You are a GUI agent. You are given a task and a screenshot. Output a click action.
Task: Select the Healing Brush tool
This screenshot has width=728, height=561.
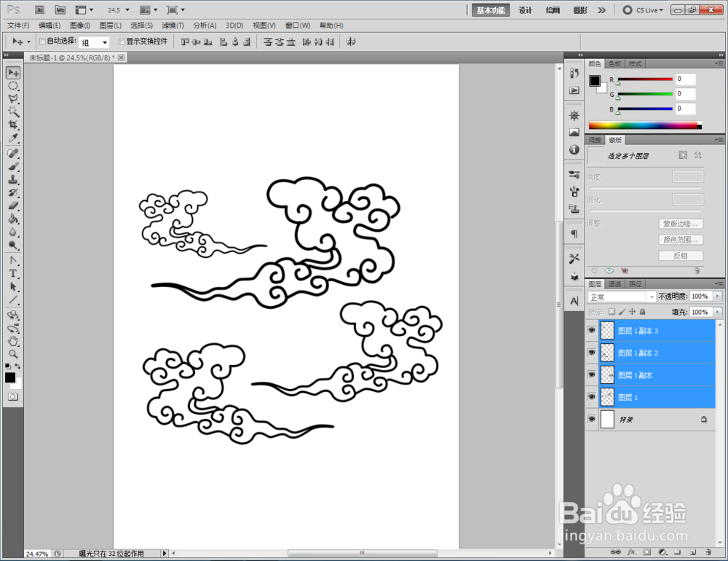pos(13,154)
